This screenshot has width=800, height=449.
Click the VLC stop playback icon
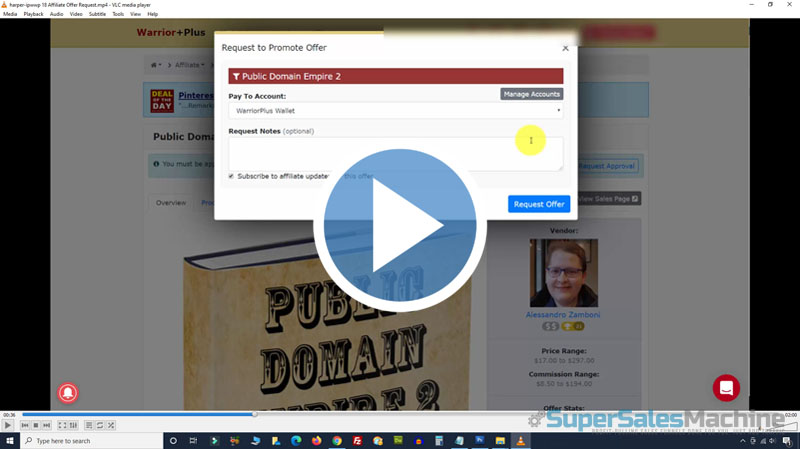[36, 425]
